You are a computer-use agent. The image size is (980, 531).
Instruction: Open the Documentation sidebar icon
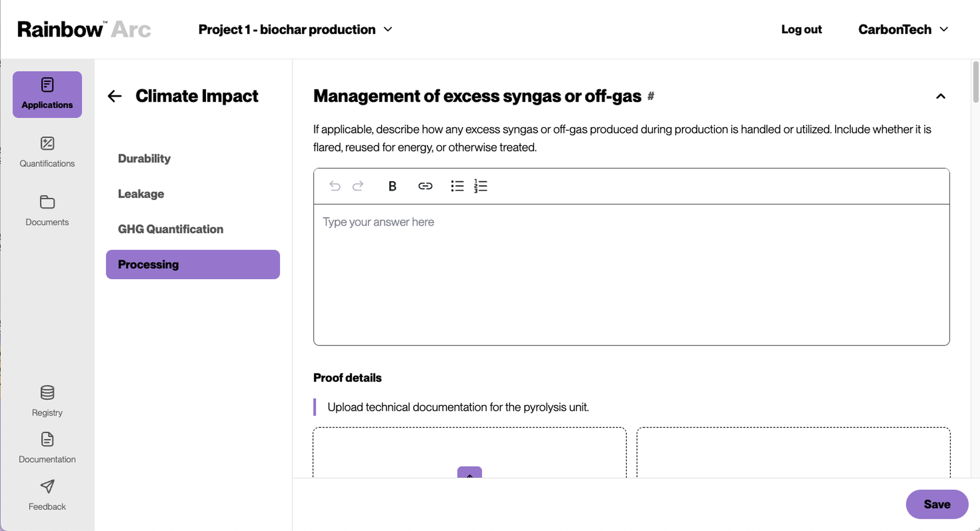click(47, 439)
